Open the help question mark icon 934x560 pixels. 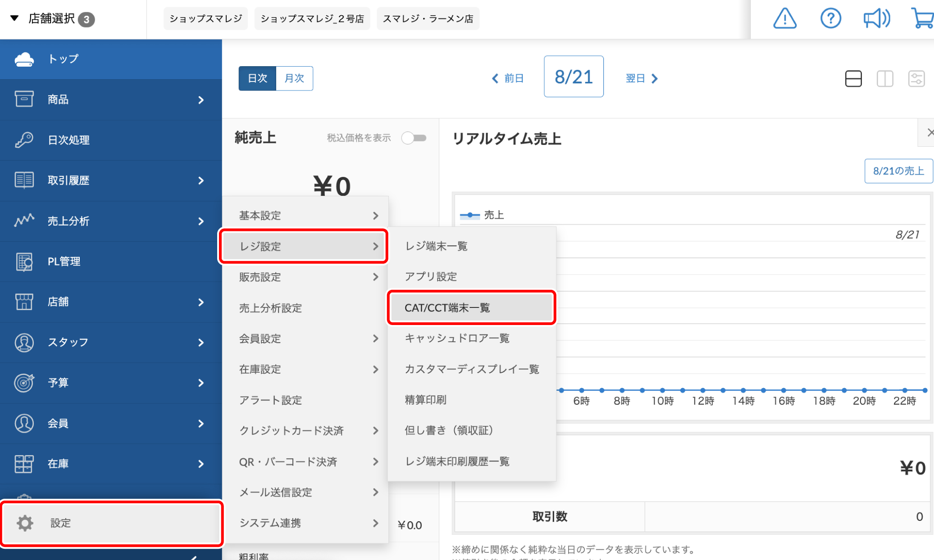point(830,19)
